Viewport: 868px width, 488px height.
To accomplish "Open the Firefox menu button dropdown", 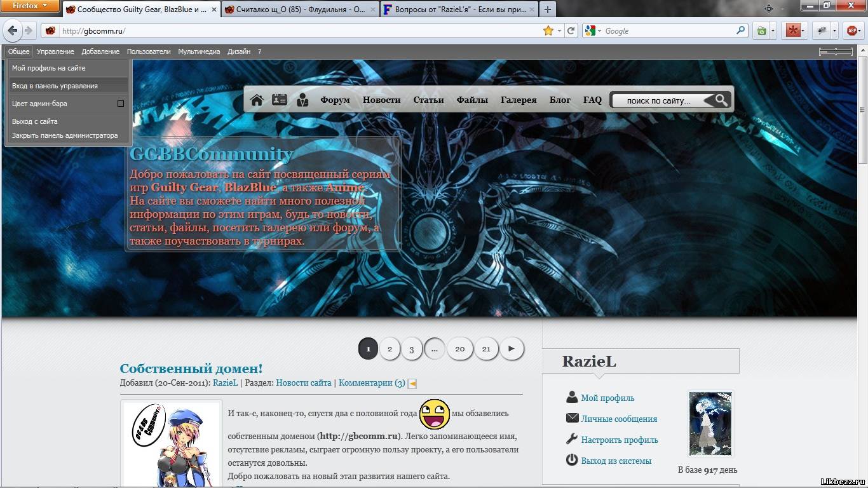I will click(31, 6).
